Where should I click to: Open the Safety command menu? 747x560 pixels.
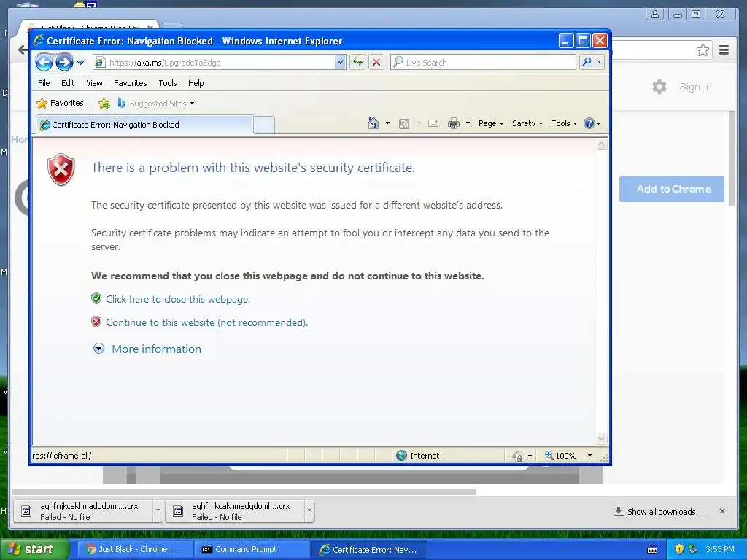tap(527, 123)
